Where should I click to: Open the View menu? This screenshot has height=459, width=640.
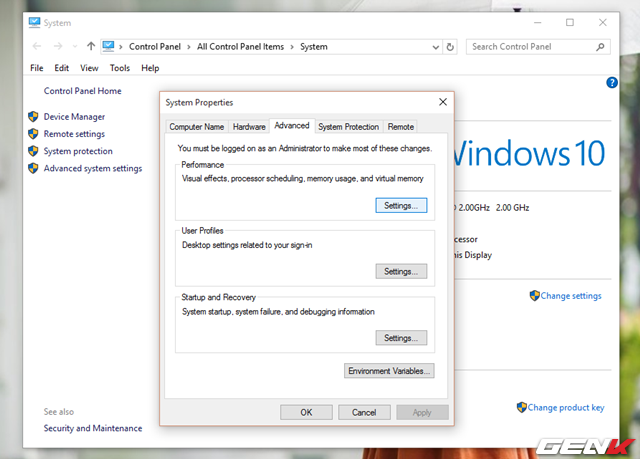89,68
